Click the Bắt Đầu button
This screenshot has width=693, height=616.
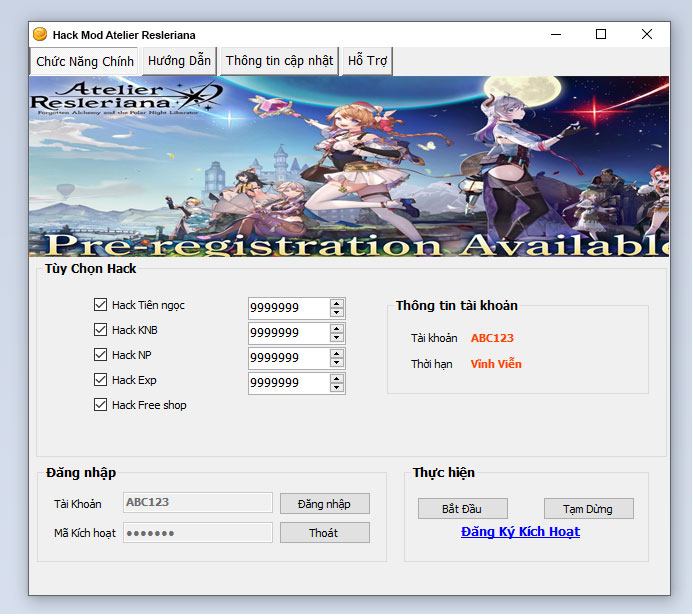tap(463, 509)
